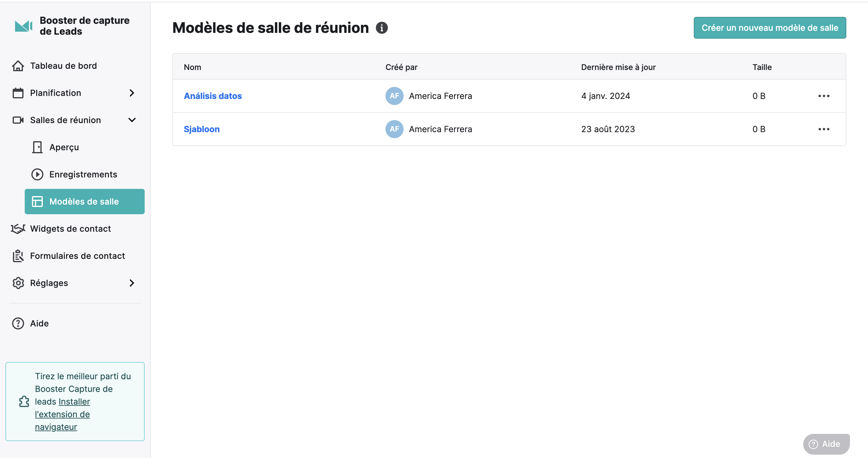Open the three-dot menu for Análisis datos
Image resolution: width=868 pixels, height=458 pixels.
click(x=823, y=96)
